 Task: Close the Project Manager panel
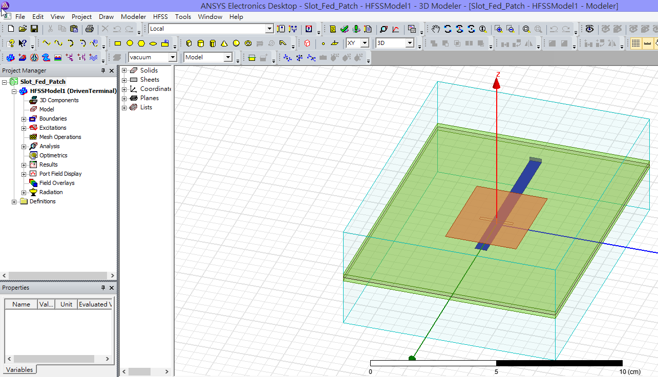pos(112,71)
